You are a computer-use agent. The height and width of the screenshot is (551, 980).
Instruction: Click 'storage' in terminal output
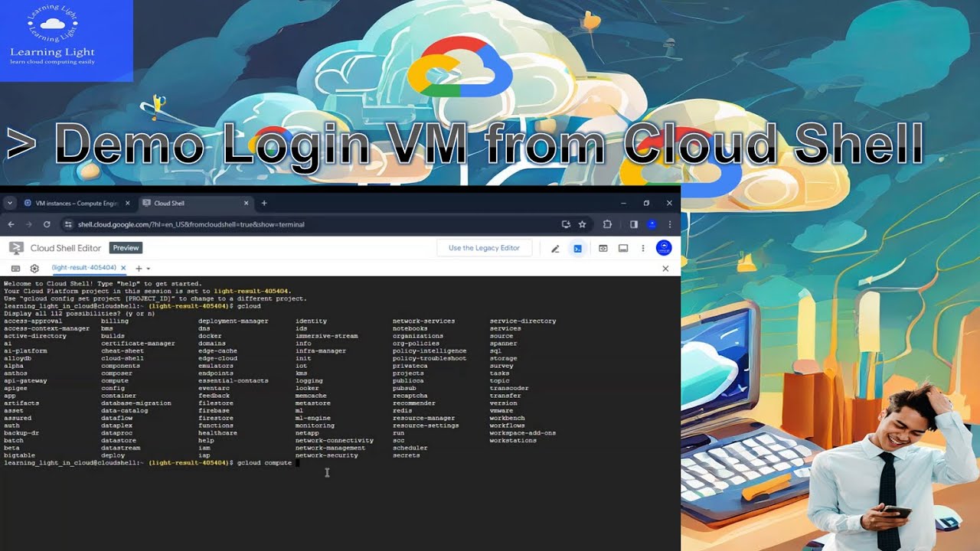504,358
